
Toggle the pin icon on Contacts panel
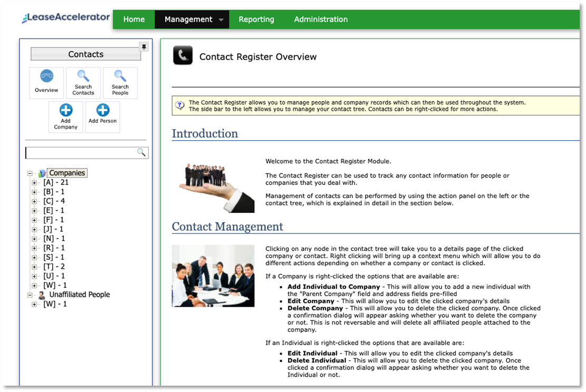pos(144,47)
